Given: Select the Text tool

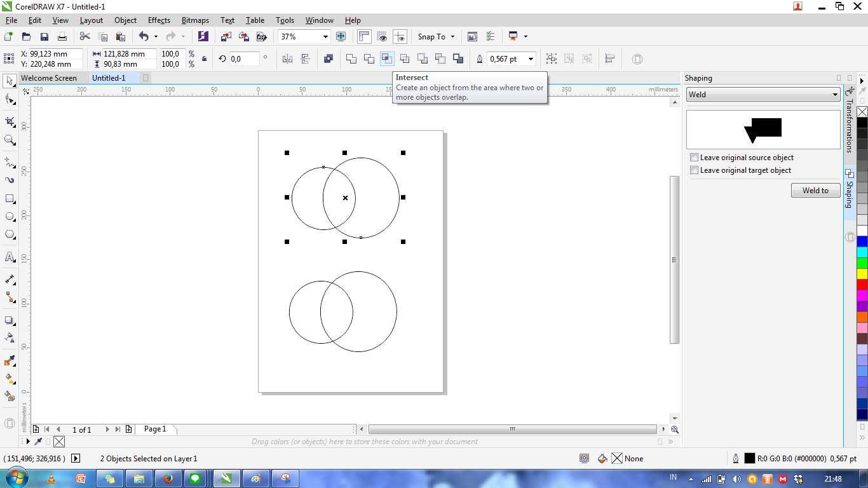Looking at the screenshot, I should (x=8, y=257).
